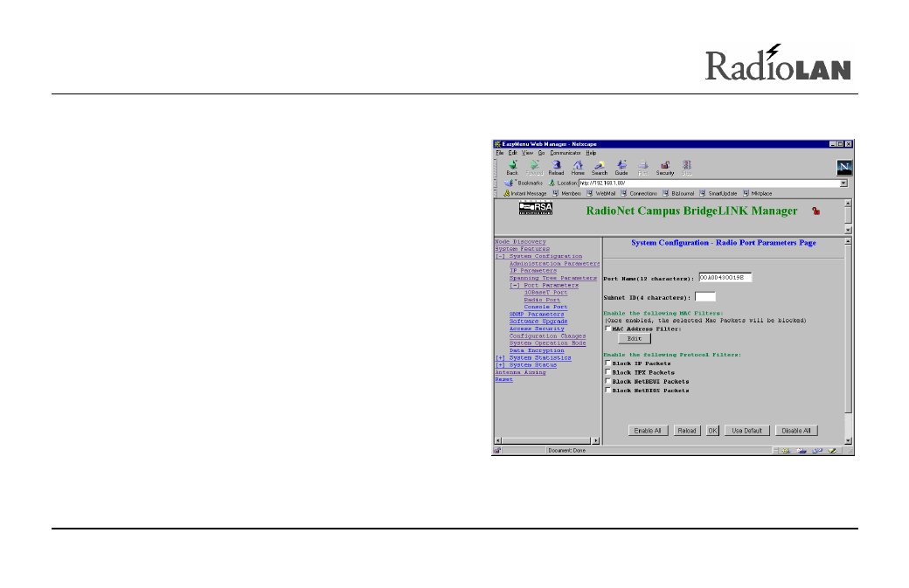This screenshot has width=909, height=588.
Task: Click the Navigator icon in the status bar component bar
Action: (x=786, y=450)
